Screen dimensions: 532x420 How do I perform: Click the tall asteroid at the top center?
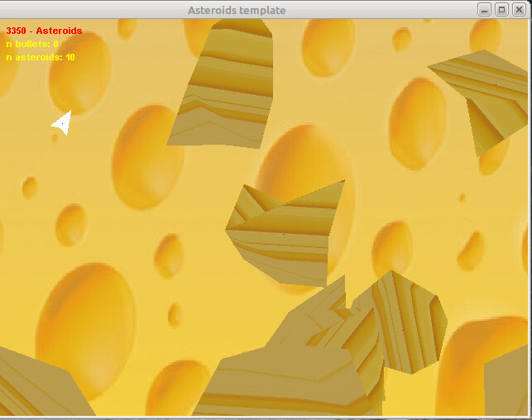point(226,85)
